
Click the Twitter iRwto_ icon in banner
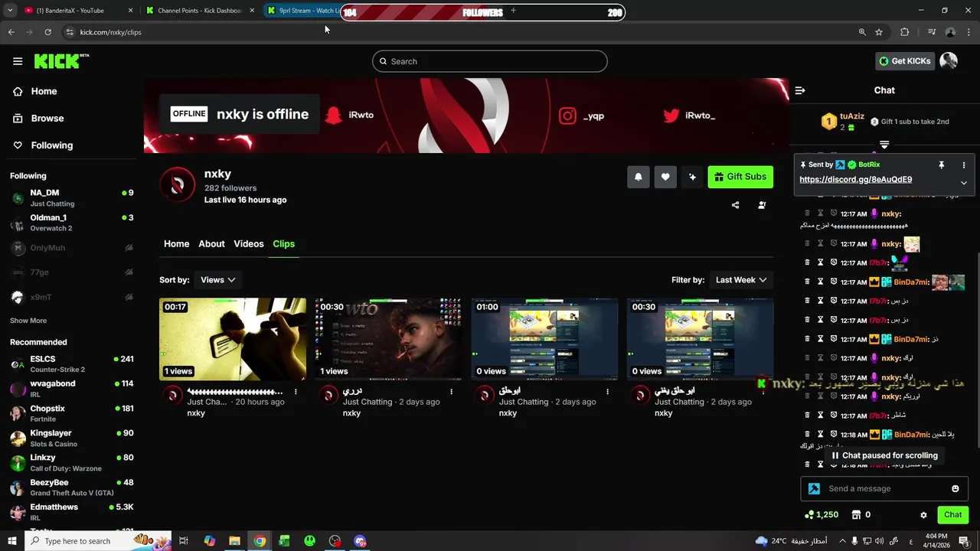click(671, 116)
